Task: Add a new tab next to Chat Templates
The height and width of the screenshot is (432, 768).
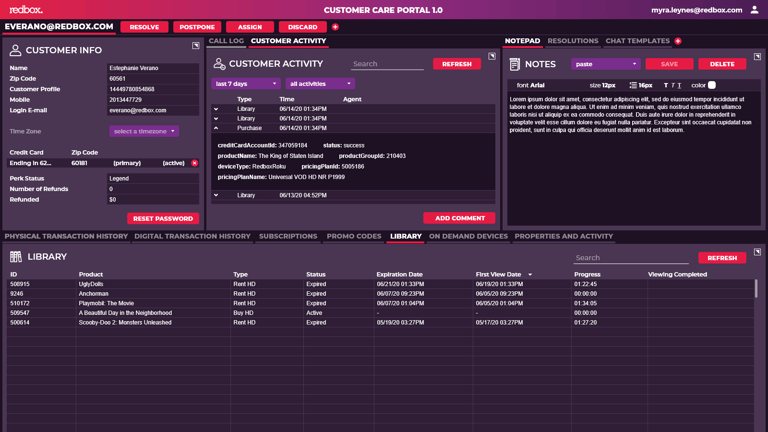Action: tap(678, 41)
